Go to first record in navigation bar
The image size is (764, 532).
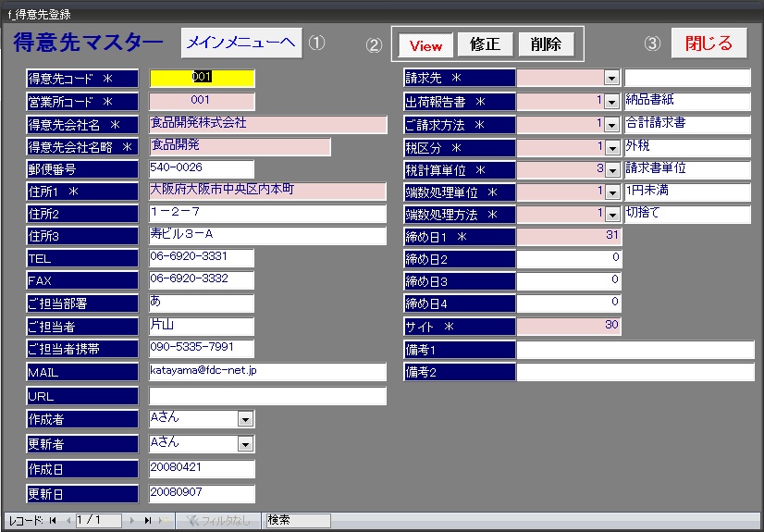[52, 521]
